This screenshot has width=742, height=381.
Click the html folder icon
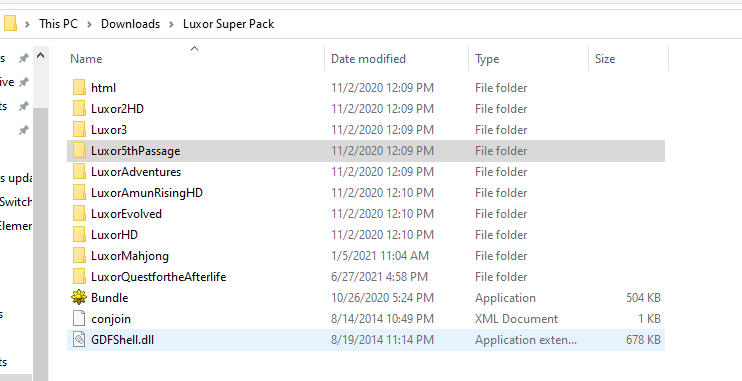(79, 88)
